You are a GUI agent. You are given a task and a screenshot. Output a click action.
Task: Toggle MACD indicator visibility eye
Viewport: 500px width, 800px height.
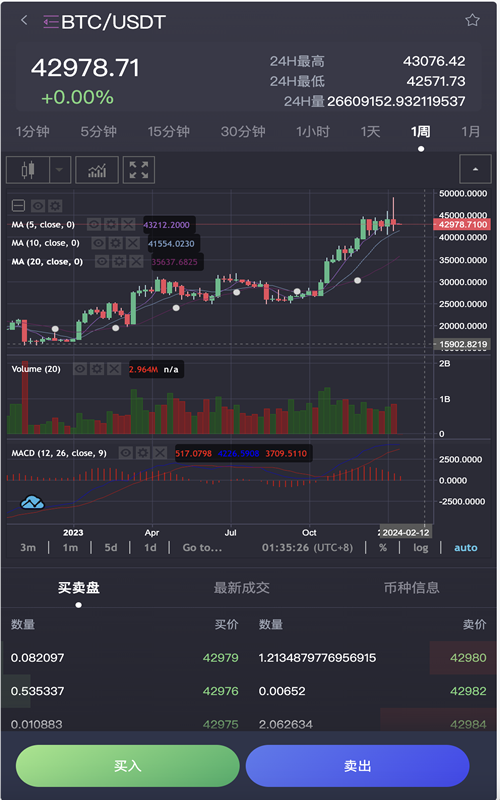126,453
